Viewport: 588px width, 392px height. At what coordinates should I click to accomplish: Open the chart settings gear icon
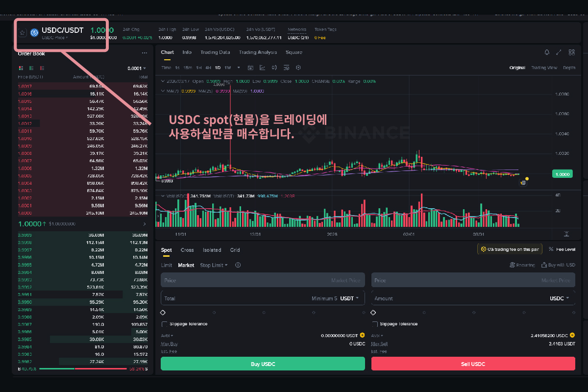[x=298, y=68]
